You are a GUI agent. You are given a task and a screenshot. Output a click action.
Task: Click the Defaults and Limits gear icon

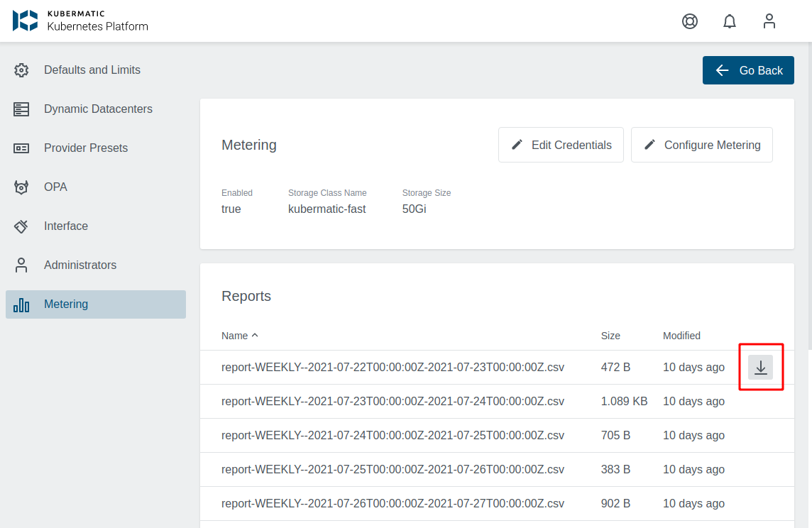click(x=21, y=70)
